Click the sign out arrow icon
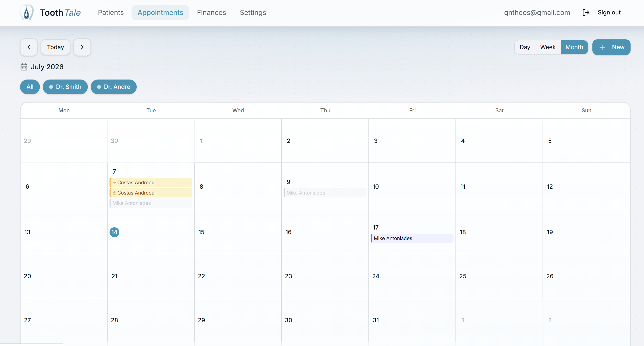Viewport: 644px width, 346px height. tap(586, 12)
